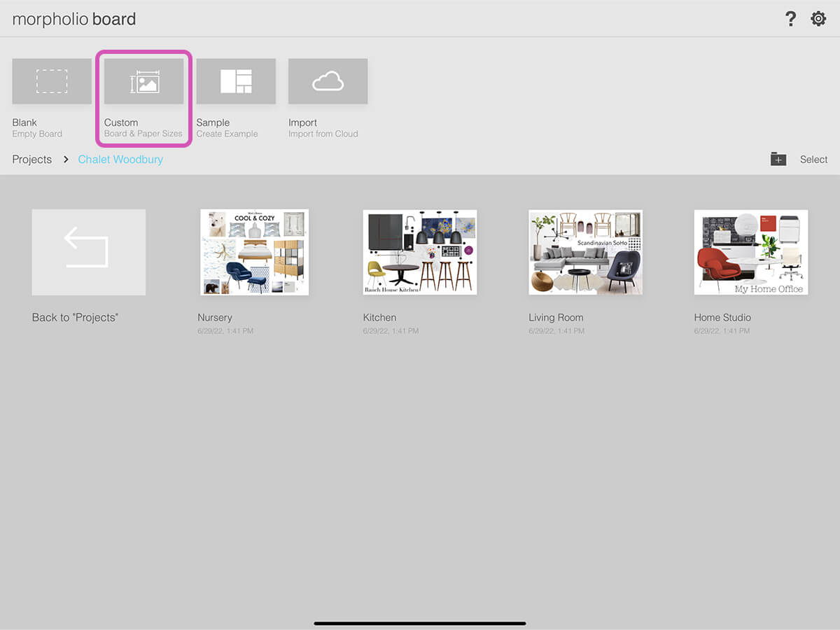Click the Back to "Projects" label
Screen dimensions: 840x630
pyautogui.click(x=75, y=318)
